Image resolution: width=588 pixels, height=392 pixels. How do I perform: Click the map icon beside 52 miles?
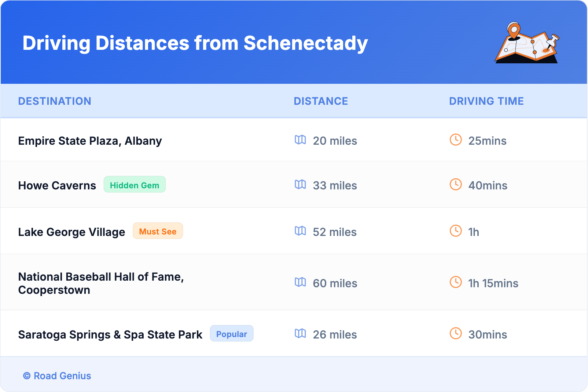point(300,231)
